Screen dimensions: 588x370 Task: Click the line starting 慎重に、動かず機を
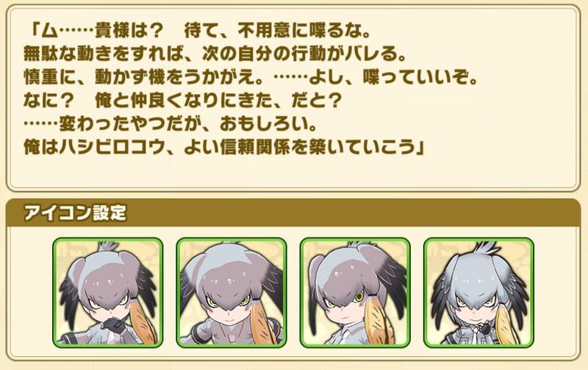[250, 78]
